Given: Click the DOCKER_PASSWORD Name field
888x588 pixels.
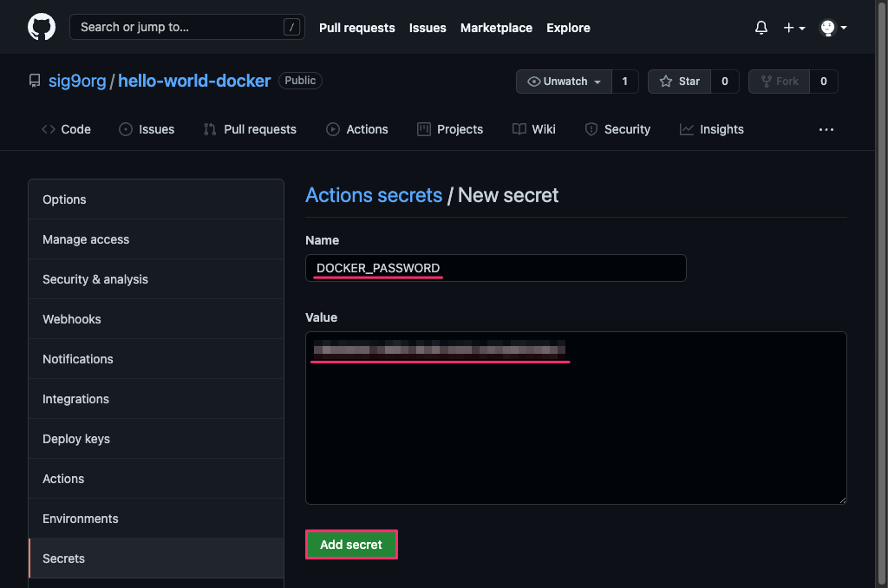Looking at the screenshot, I should (x=495, y=268).
